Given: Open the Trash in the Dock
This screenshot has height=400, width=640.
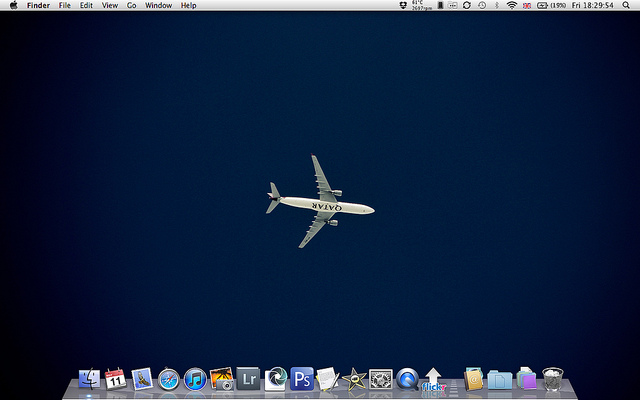Looking at the screenshot, I should [x=553, y=379].
